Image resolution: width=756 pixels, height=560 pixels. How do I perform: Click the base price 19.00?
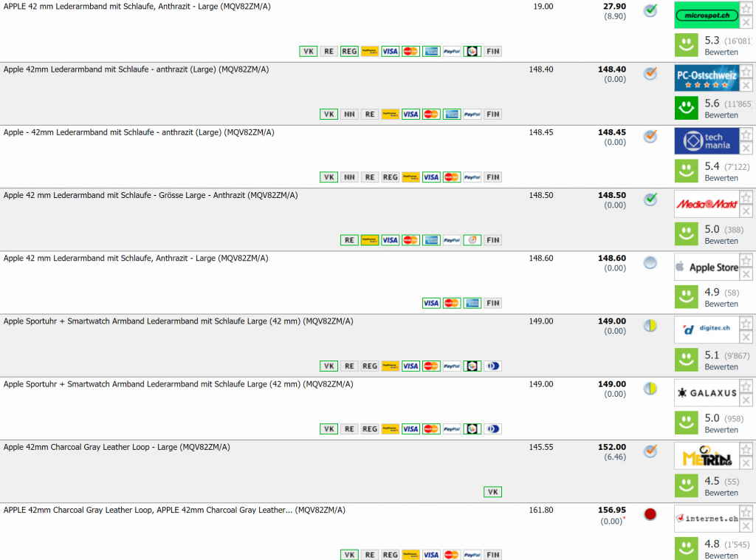click(543, 7)
